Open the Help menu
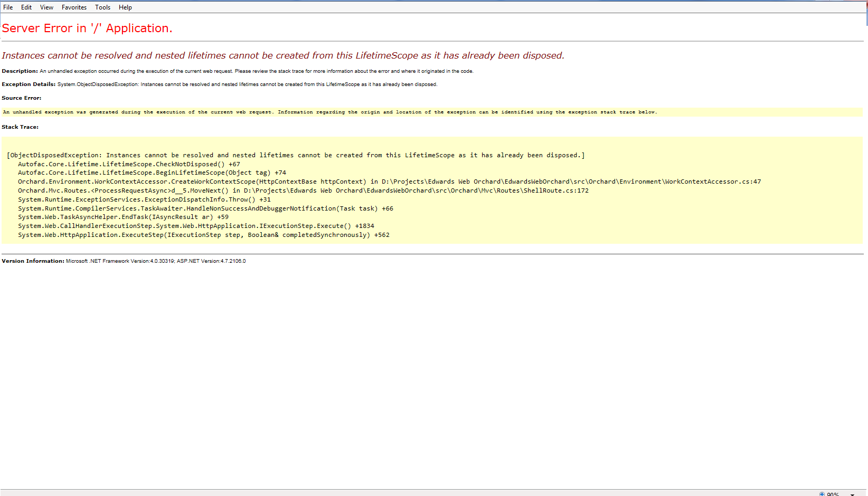Viewport: 868px width, 496px height. point(125,7)
